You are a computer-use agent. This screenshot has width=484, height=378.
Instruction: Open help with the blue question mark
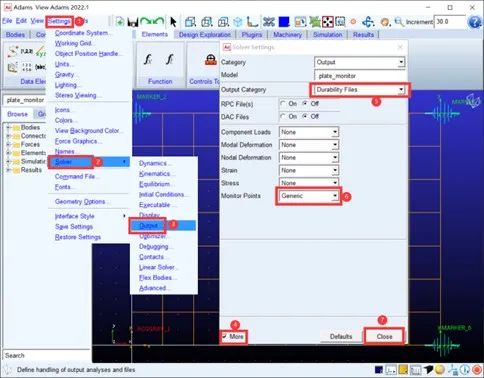pos(474,22)
